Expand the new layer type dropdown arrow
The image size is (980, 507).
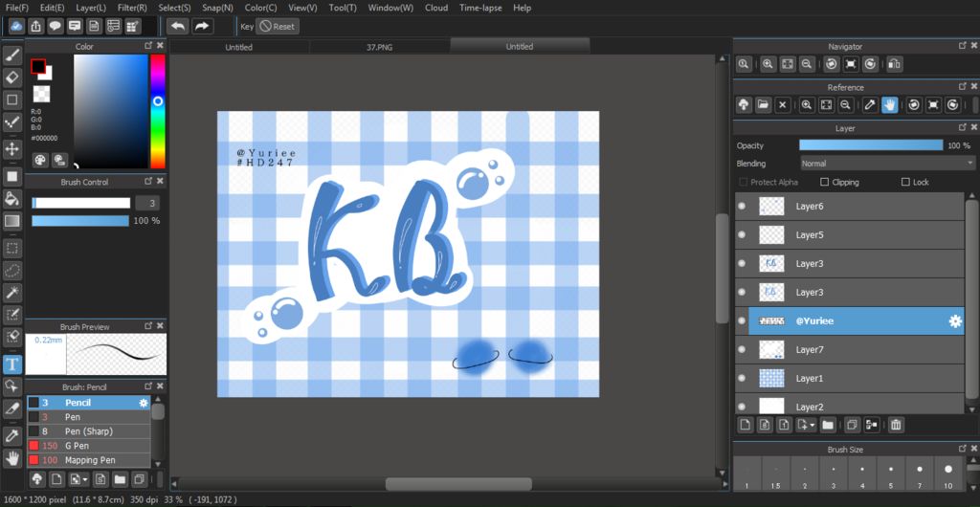(x=812, y=425)
